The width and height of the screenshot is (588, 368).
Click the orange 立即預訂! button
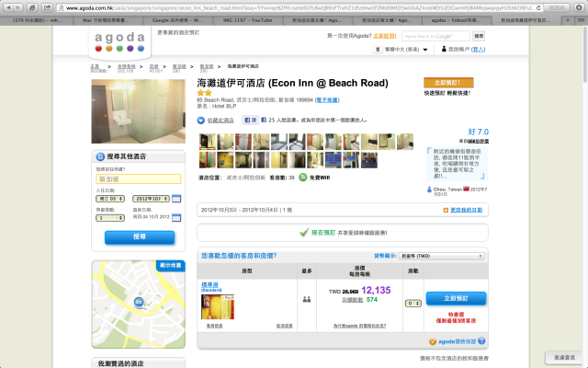pos(448,83)
